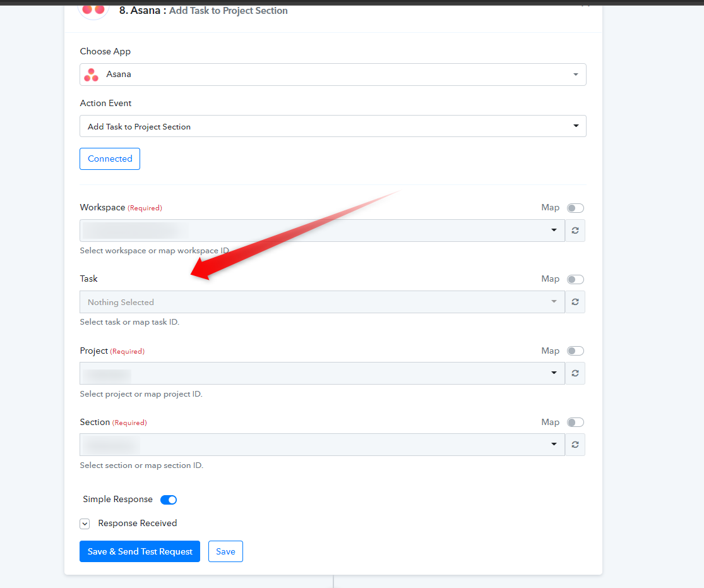This screenshot has width=704, height=588.
Task: Open the Workspace dropdown
Action: [x=322, y=231]
